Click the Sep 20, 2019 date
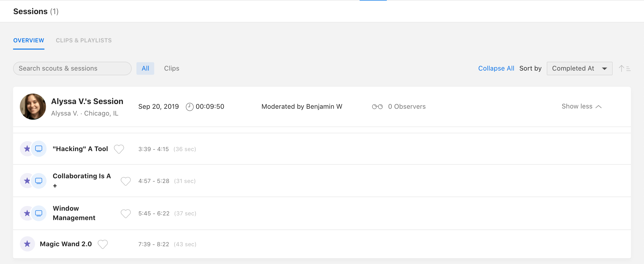Screen dimensions: 644x264 click(x=159, y=107)
